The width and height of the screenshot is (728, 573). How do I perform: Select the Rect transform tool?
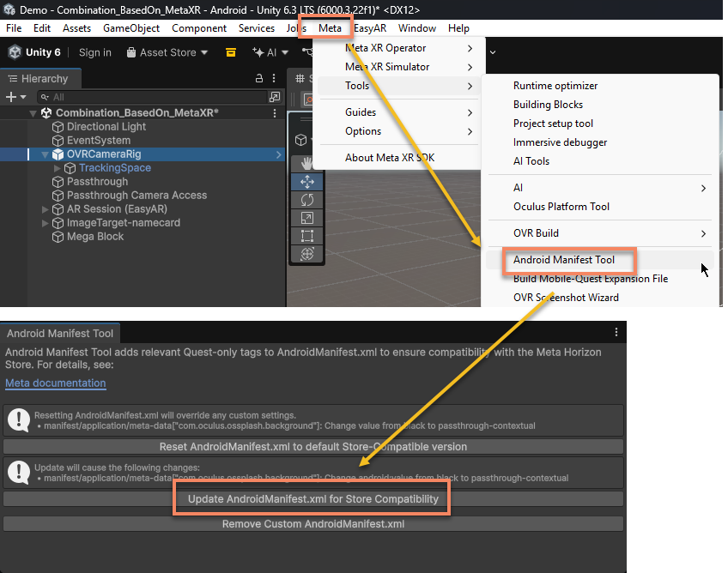(x=306, y=236)
